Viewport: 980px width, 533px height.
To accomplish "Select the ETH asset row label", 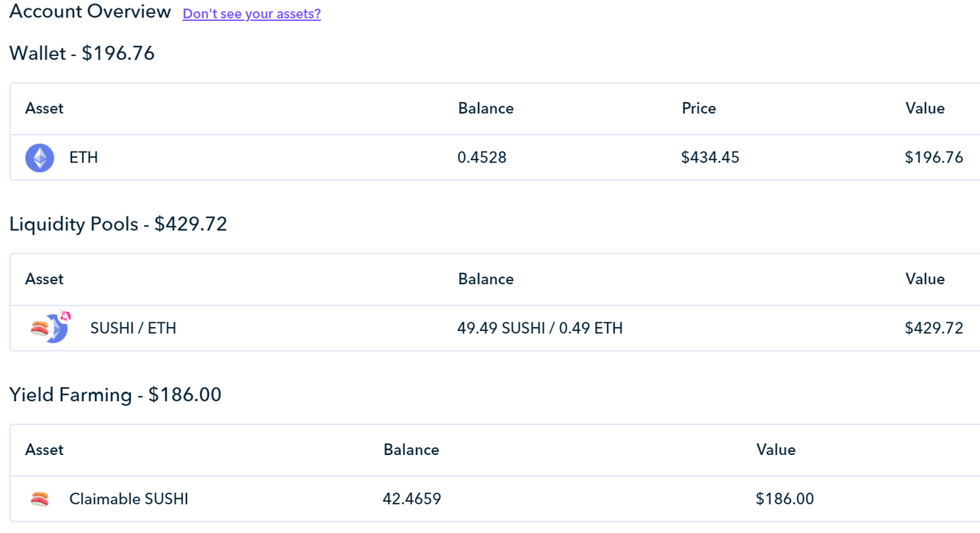I will 83,158.
